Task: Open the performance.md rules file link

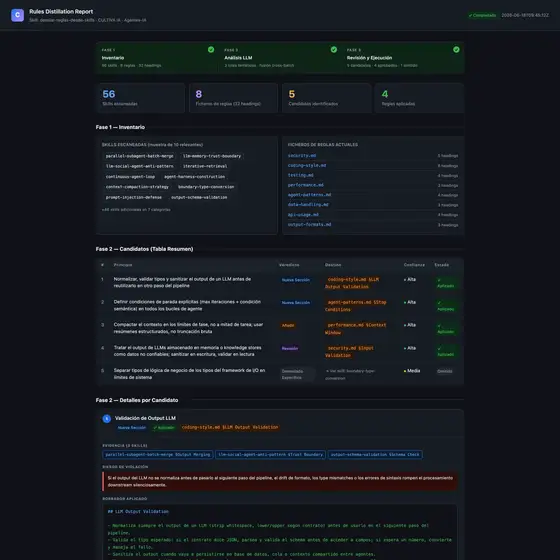Action: 305,185
